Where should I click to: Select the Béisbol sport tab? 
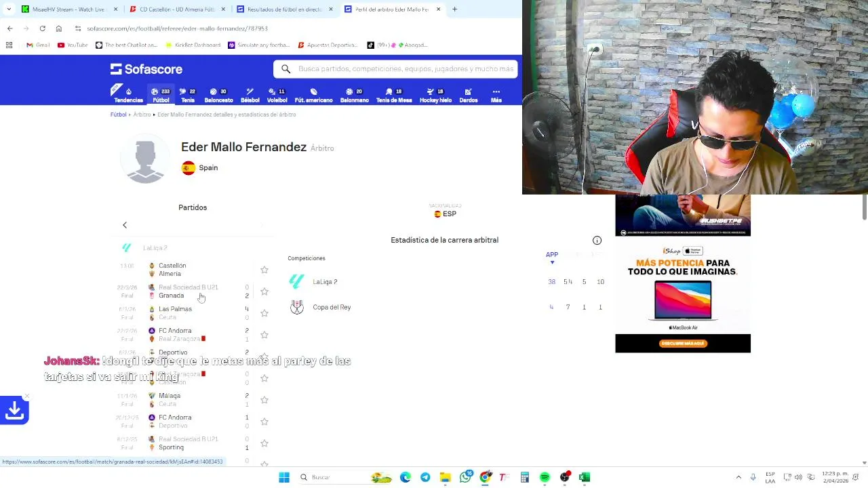click(x=250, y=95)
